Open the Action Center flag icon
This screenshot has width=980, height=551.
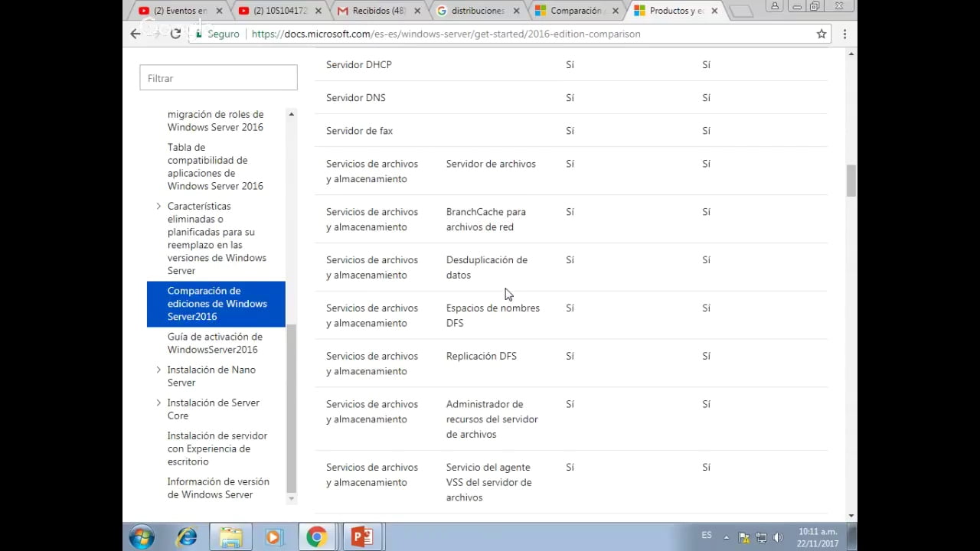click(x=744, y=538)
